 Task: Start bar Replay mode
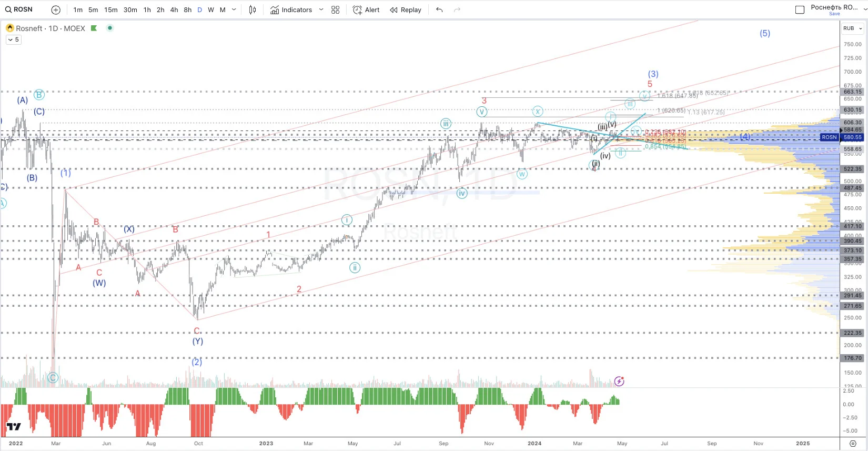coord(406,9)
